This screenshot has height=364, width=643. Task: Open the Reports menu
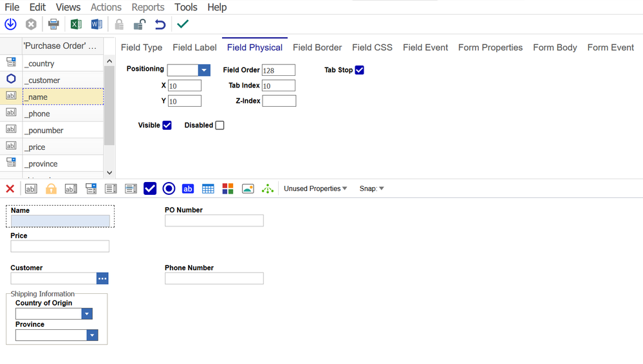coord(148,7)
